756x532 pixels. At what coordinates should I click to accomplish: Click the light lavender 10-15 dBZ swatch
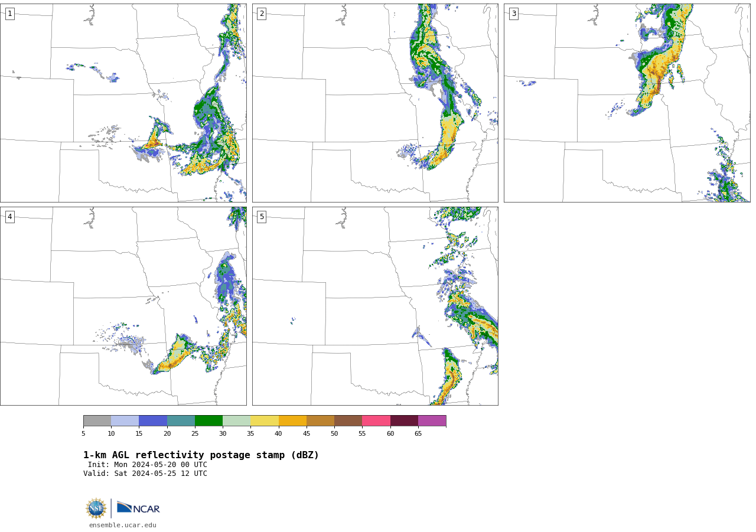(x=125, y=420)
